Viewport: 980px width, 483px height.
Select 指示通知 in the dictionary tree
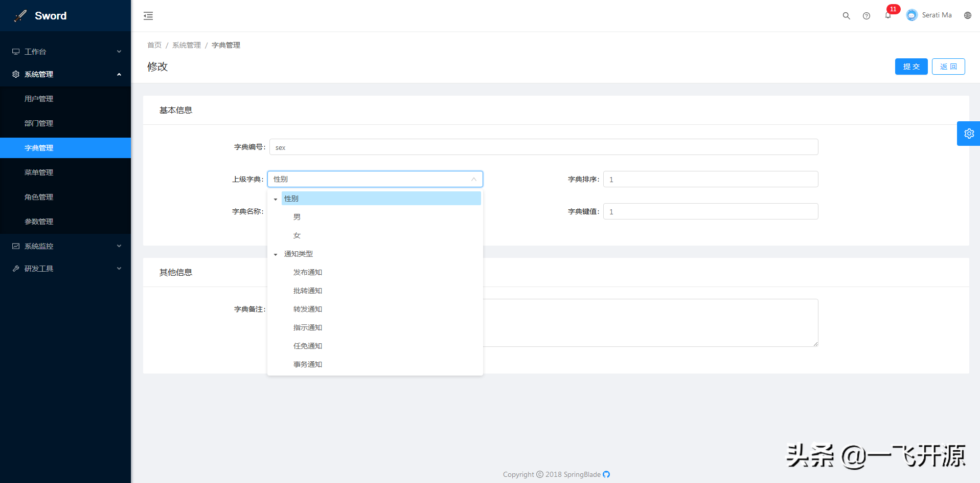click(x=308, y=327)
